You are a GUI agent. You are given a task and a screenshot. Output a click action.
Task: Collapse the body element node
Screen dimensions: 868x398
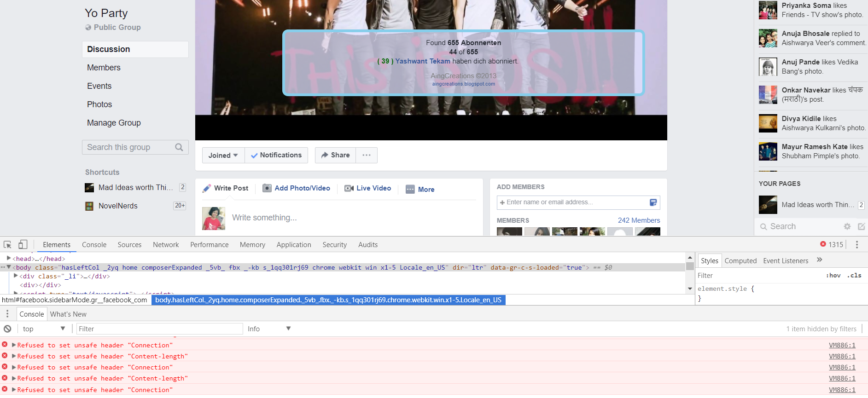9,267
